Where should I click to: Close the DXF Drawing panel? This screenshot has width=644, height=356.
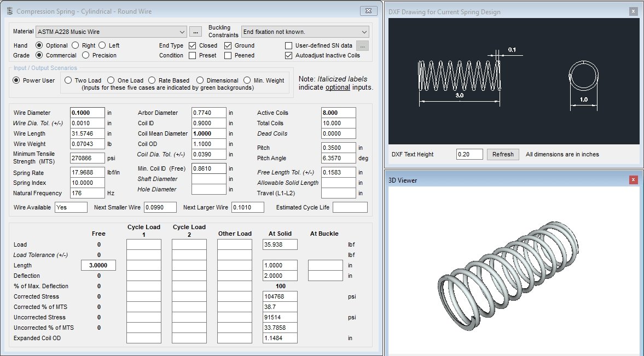[633, 11]
